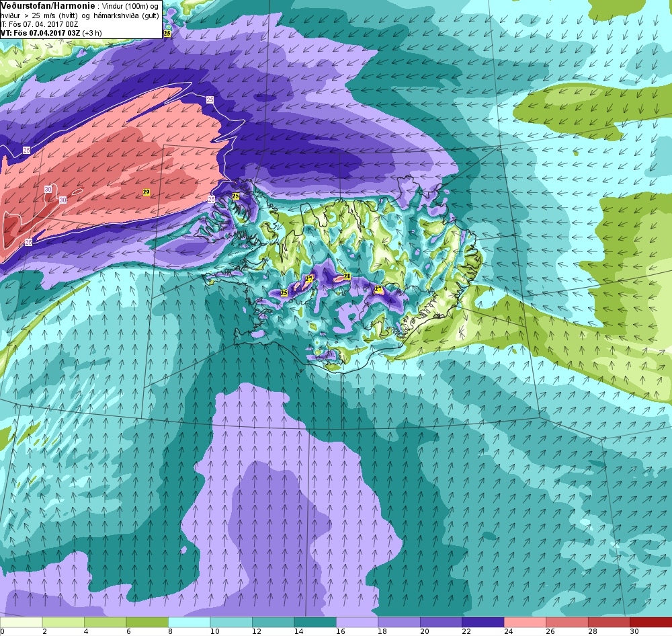Pick the 20–22 m/s violet legend swatch
Image resolution: width=672 pixels, height=636 pixels.
(x=441, y=622)
